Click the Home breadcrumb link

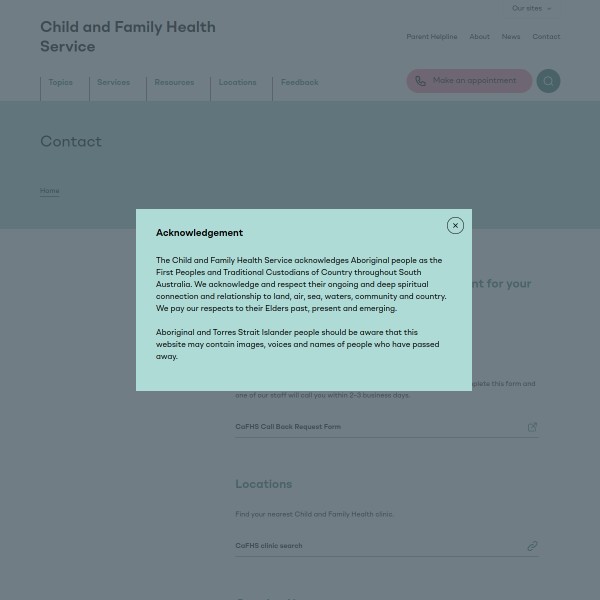pos(49,191)
